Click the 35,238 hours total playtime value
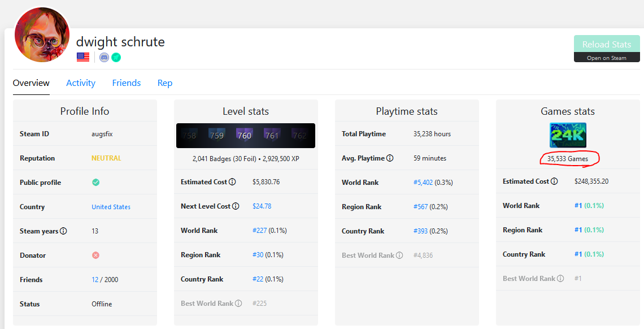The height and width of the screenshot is (329, 644). (x=432, y=134)
